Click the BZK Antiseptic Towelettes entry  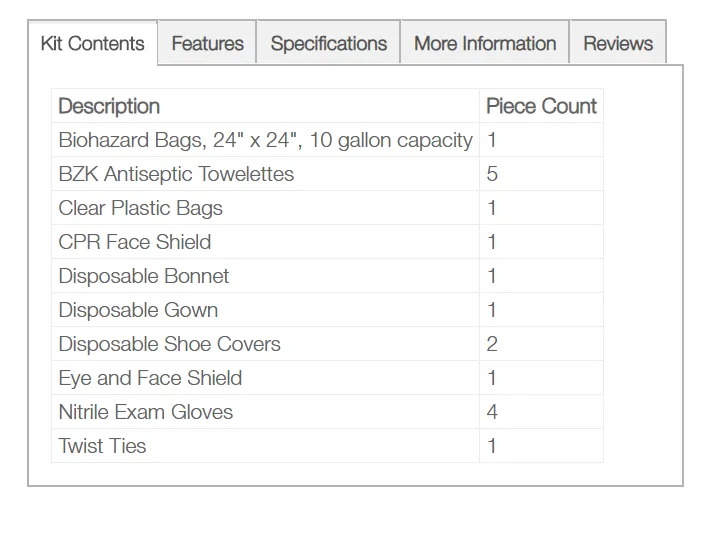tap(176, 174)
